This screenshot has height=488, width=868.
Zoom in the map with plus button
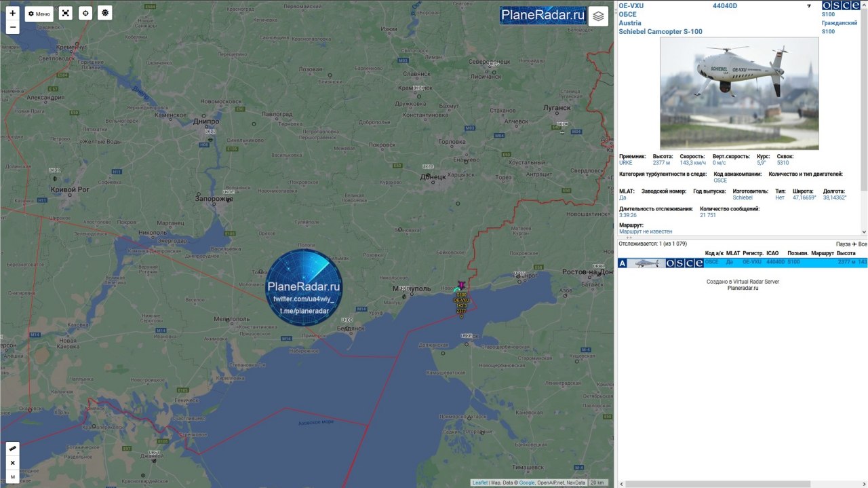pyautogui.click(x=12, y=13)
